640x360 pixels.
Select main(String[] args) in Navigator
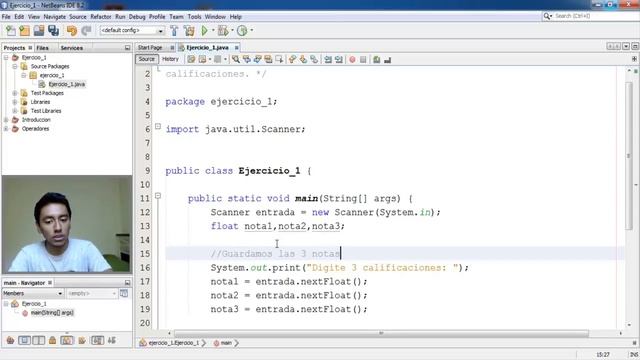(52, 313)
